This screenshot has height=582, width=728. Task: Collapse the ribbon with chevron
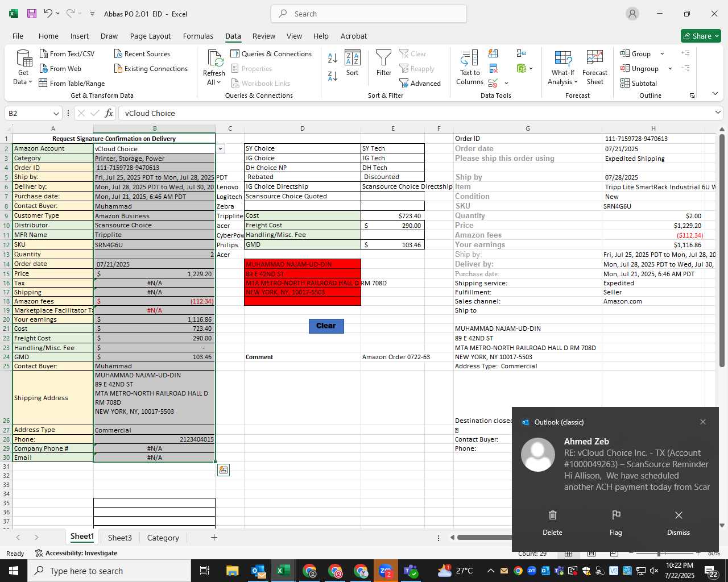point(715,94)
